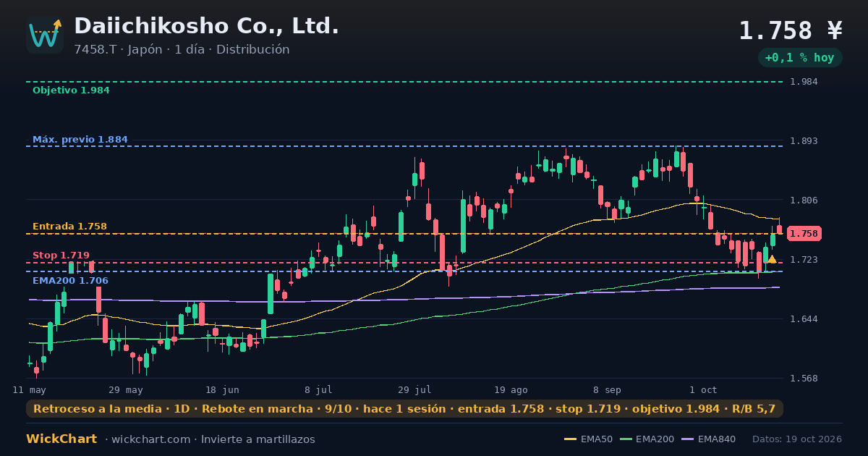Click the 1.893 price axis value
Viewport: 868px width, 456px height.
pyautogui.click(x=804, y=141)
